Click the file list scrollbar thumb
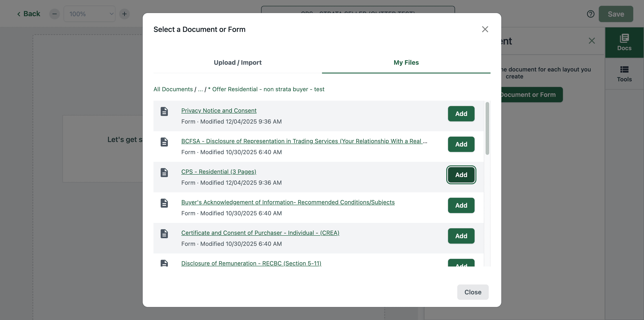This screenshot has width=644, height=320. tap(487, 128)
